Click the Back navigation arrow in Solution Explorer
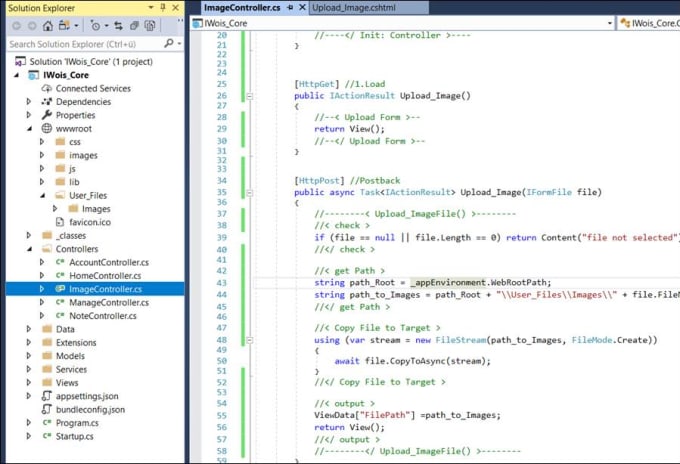Image resolution: width=680 pixels, height=464 pixels. tap(16, 26)
